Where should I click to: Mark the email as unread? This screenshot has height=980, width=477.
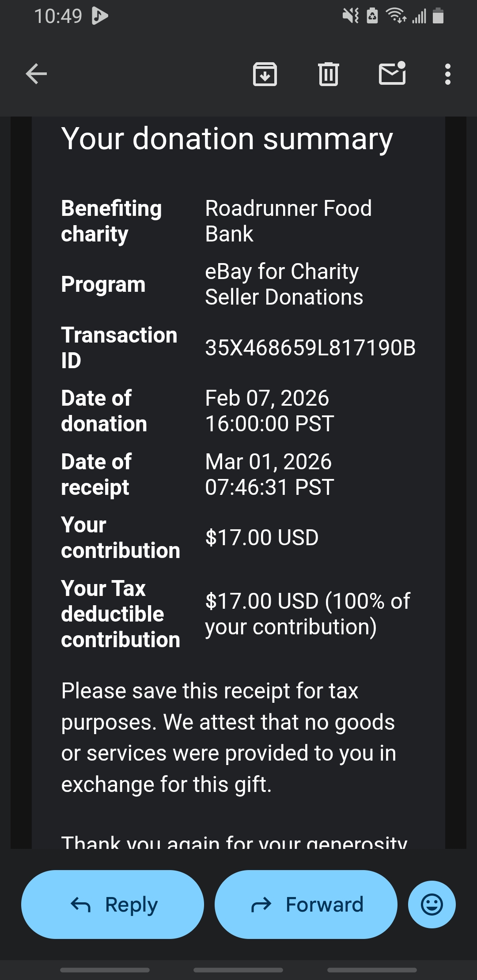[392, 73]
